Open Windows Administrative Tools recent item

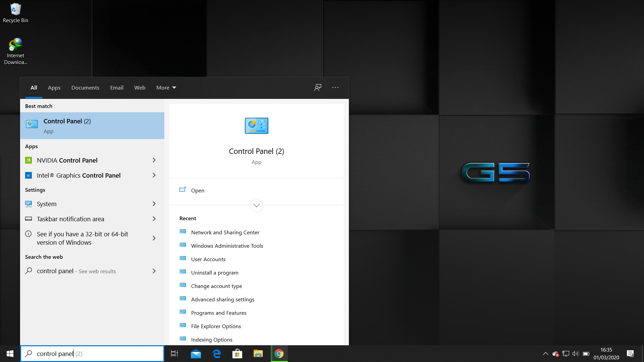[x=227, y=246]
